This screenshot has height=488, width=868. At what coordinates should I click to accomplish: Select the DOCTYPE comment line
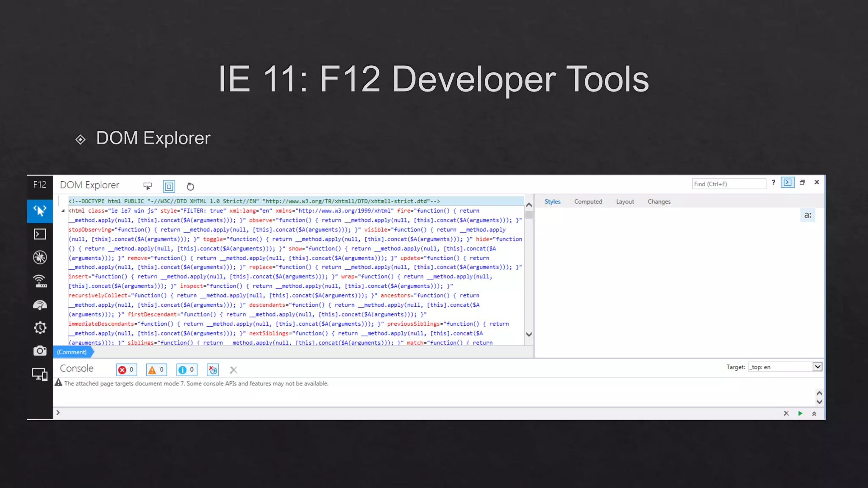pos(295,201)
